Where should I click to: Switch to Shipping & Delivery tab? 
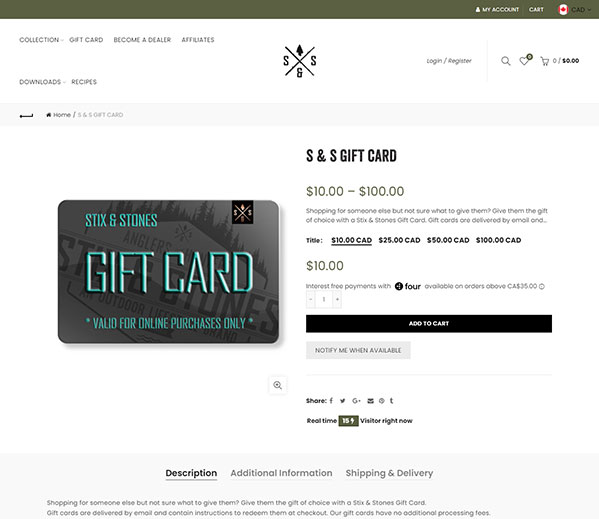pos(389,473)
